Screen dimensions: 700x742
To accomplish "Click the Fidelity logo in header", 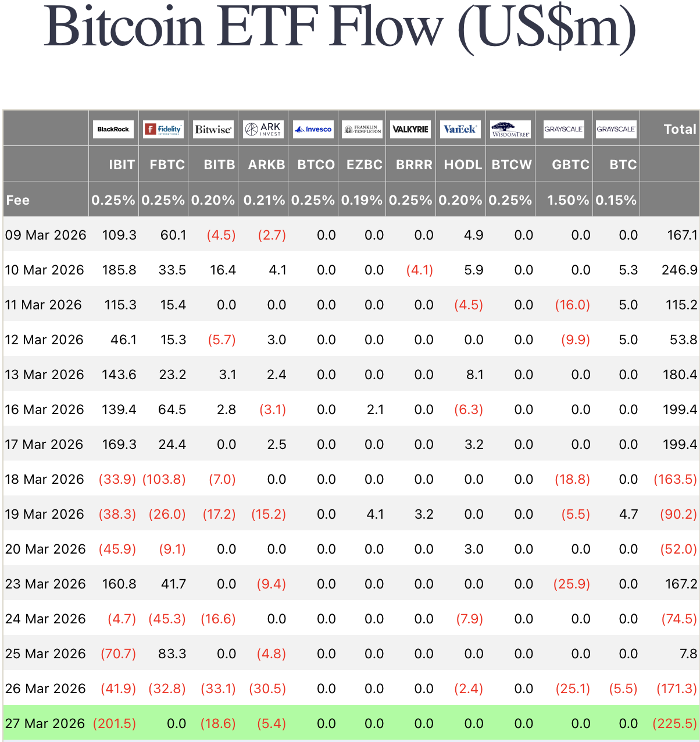I will click(163, 129).
